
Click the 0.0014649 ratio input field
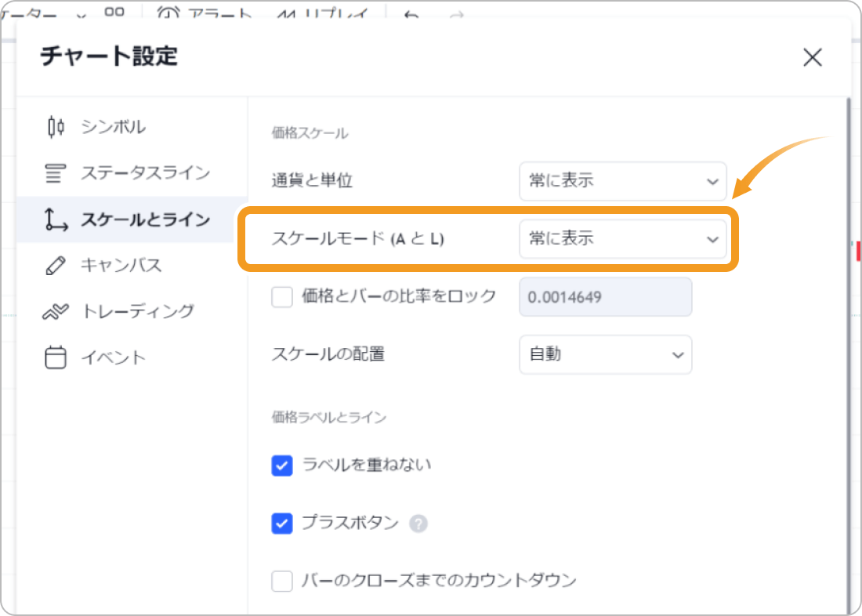pyautogui.click(x=605, y=297)
